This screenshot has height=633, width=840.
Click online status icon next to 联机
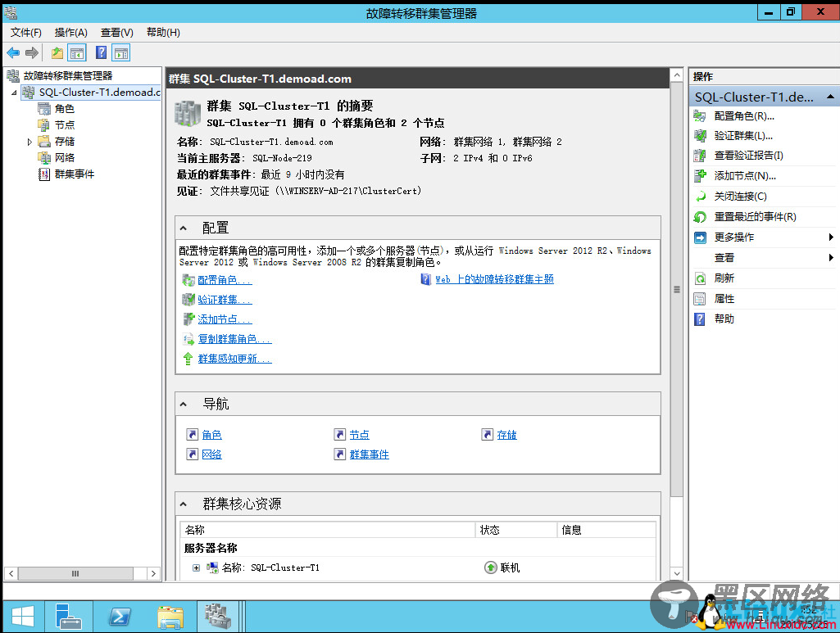490,567
